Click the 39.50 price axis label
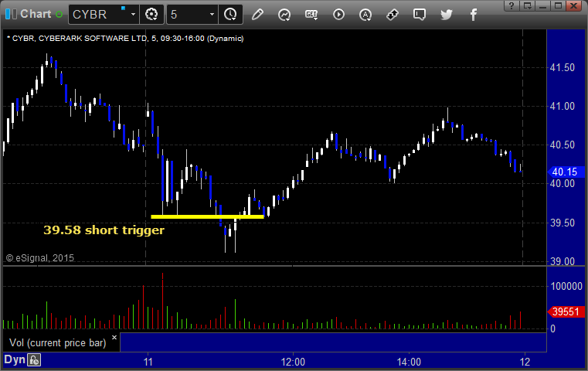Image resolution: width=588 pixels, height=371 pixels. coord(563,223)
